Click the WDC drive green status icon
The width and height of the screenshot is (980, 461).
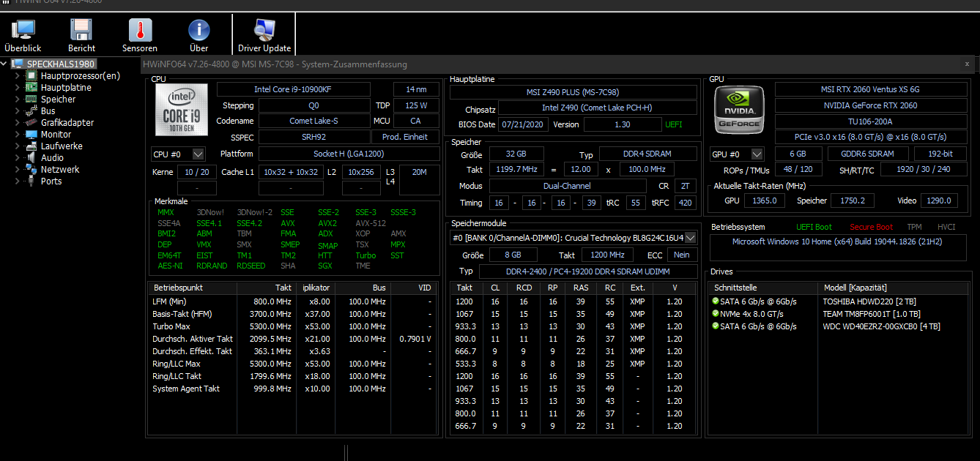pyautogui.click(x=716, y=326)
